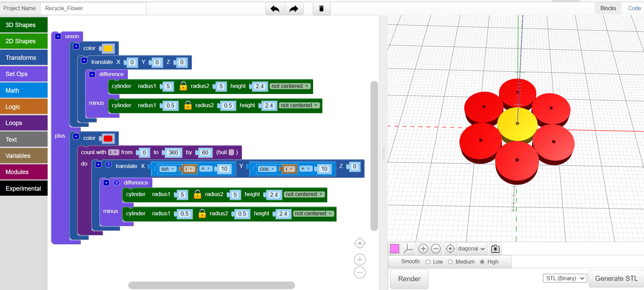Viewport: 644px width, 290px height.
Task: Pick the red color swatch in the color block
Action: [x=108, y=139]
